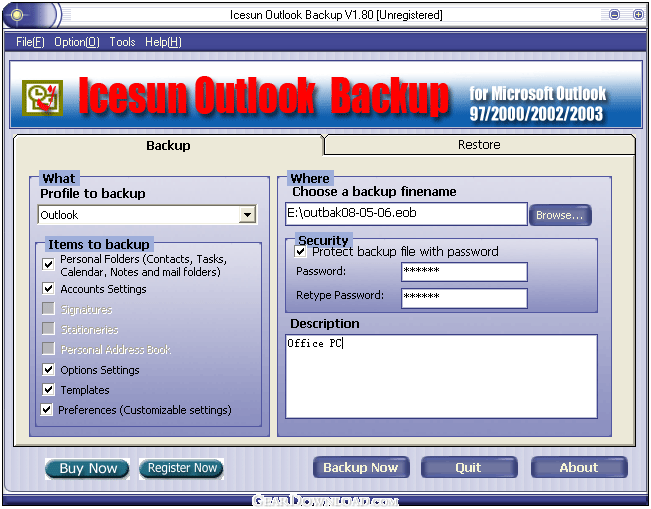The image size is (651, 509).
Task: Switch to the Backup tab
Action: 168,145
